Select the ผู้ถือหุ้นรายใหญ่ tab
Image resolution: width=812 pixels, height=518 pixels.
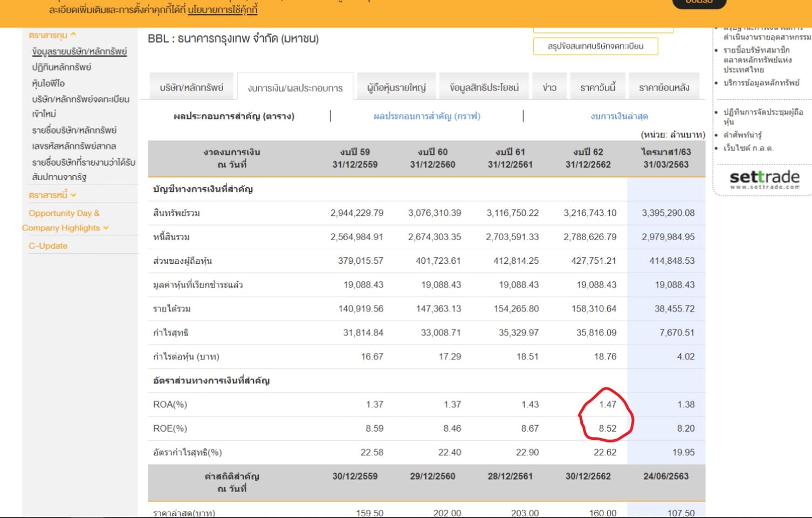tap(396, 87)
